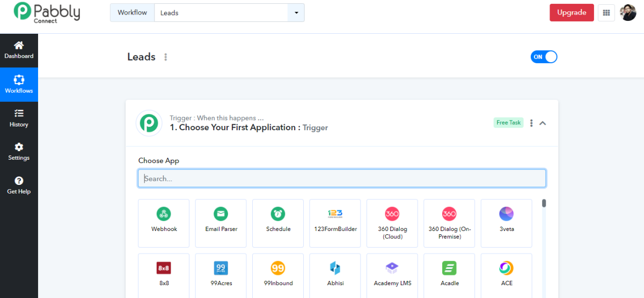
Task: Select the Acadle app
Action: click(449, 275)
